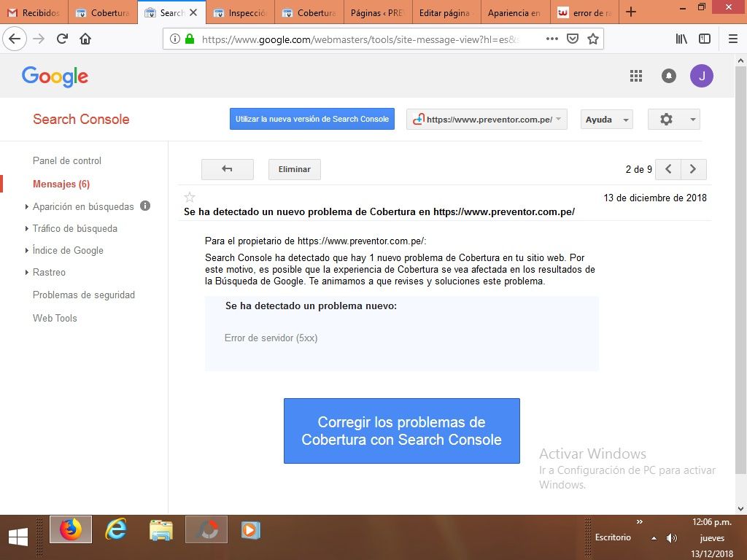Show site information icon in address bar
The width and height of the screenshot is (747, 560).
coord(175,39)
